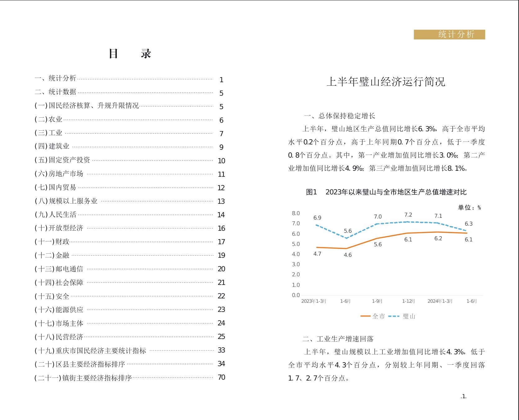Select the (十五)安全 entry
Viewport: 519px width, 420px height.
pyautogui.click(x=130, y=296)
